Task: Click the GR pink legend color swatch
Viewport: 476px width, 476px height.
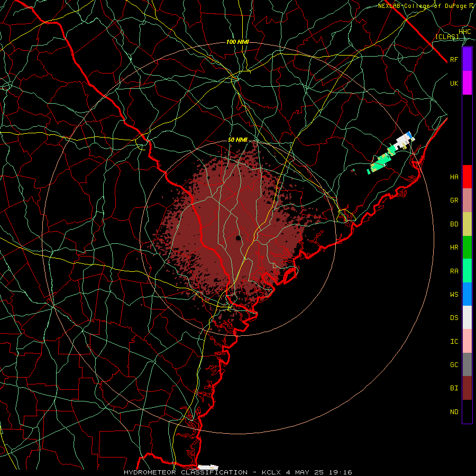Action: (467, 200)
